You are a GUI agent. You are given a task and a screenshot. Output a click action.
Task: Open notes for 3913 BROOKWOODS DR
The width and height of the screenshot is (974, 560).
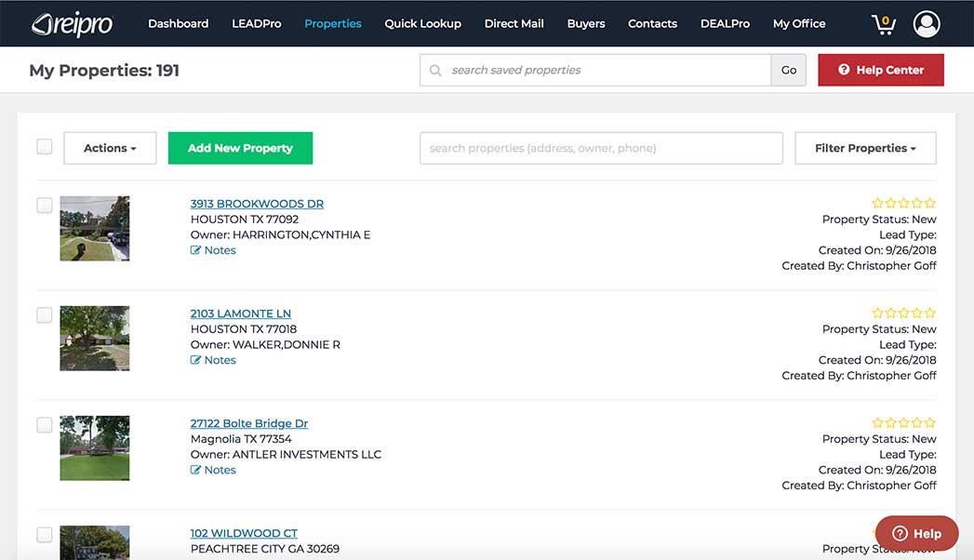213,249
